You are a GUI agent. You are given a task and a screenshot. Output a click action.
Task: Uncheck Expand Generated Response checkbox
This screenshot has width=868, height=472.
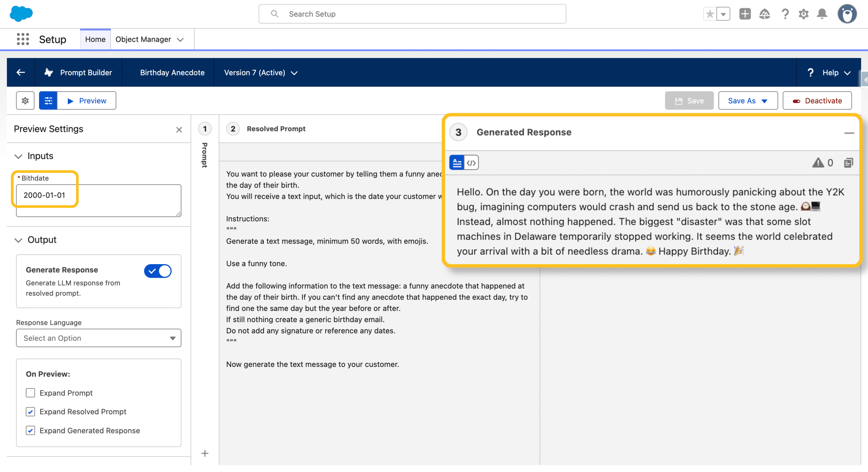tap(31, 430)
